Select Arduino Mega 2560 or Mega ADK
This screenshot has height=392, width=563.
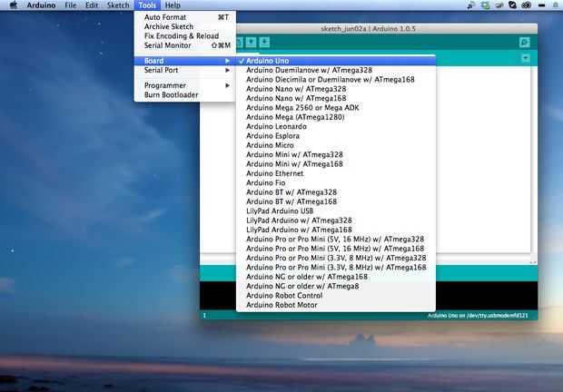[x=336, y=108]
